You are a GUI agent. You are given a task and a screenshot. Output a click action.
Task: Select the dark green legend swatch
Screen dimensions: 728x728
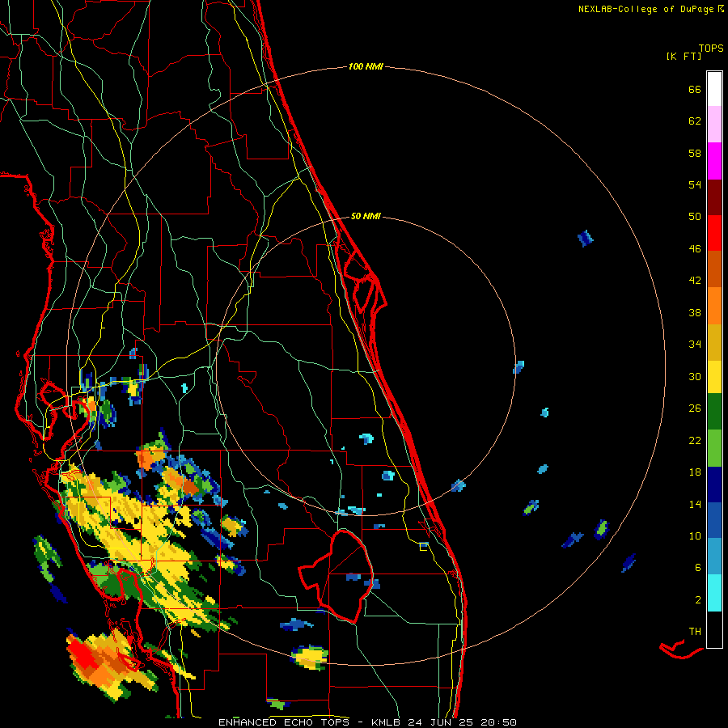[x=714, y=412]
